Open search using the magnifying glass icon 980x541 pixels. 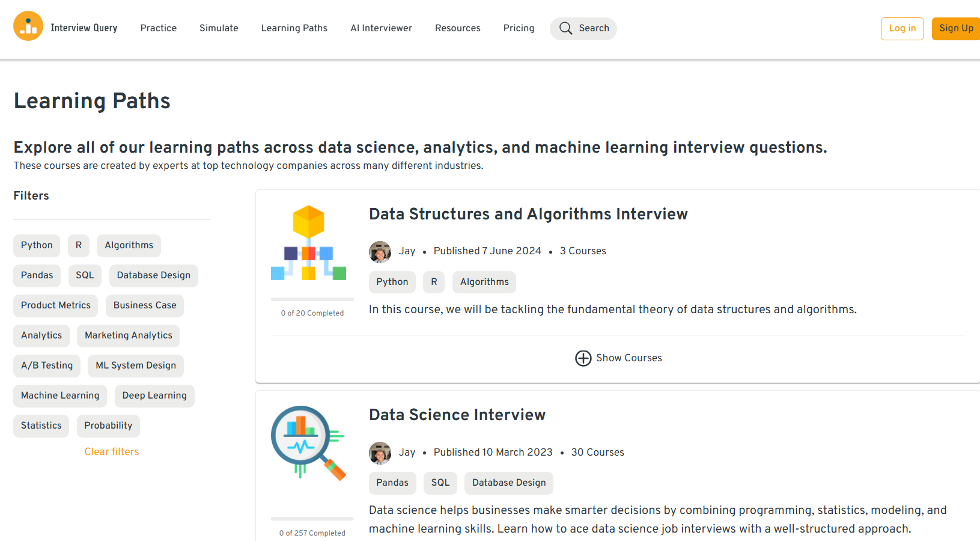pos(565,28)
